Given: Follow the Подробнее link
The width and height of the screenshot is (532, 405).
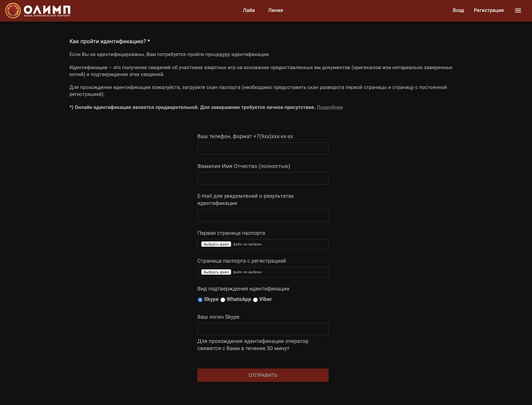Looking at the screenshot, I should pyautogui.click(x=330, y=107).
